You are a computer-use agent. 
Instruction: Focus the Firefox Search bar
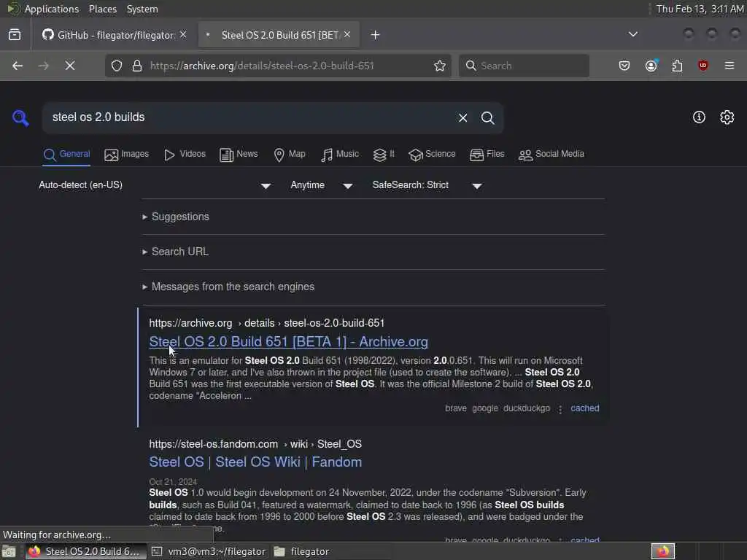524,66
